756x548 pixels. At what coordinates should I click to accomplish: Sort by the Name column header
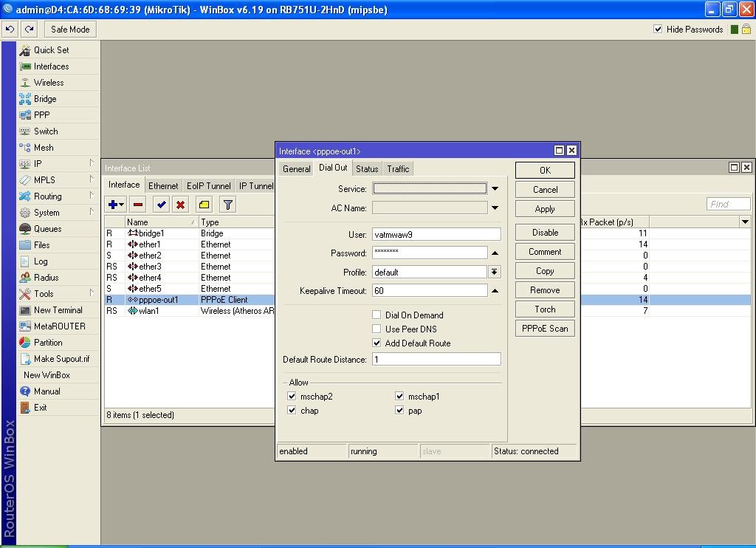[x=161, y=222]
